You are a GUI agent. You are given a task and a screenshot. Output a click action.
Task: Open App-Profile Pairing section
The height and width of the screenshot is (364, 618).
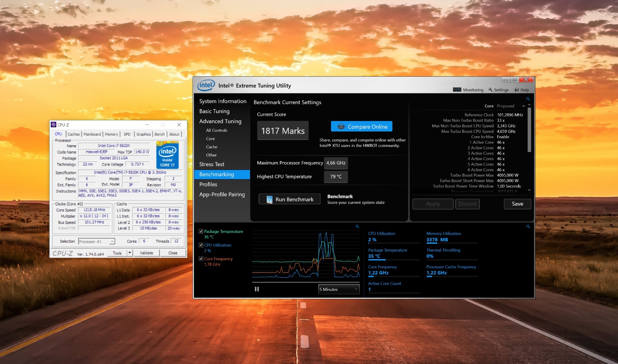coord(222,194)
